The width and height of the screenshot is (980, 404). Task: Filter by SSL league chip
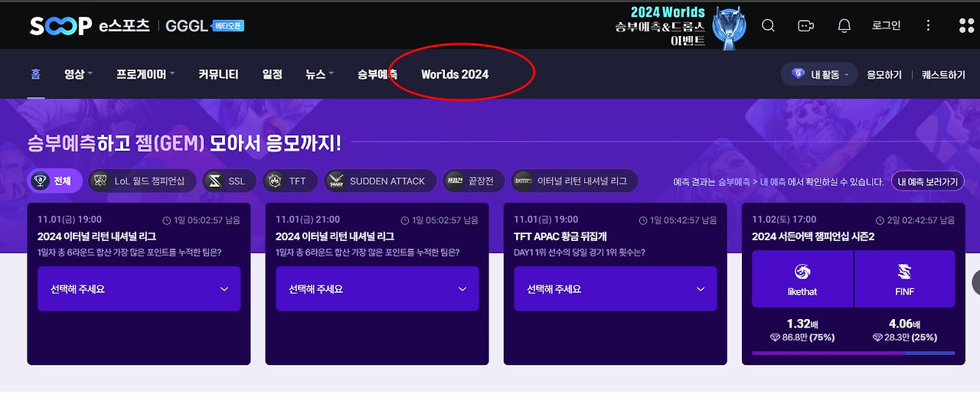[x=229, y=181]
